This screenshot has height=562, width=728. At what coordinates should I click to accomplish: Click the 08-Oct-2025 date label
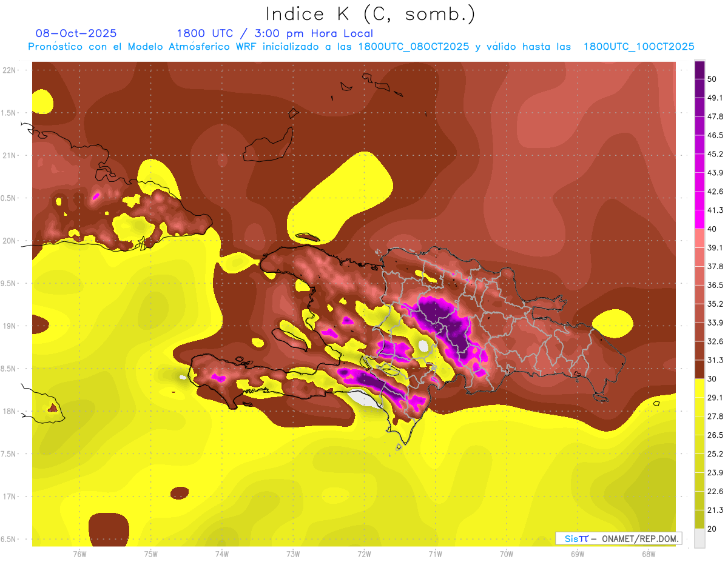pyautogui.click(x=76, y=33)
